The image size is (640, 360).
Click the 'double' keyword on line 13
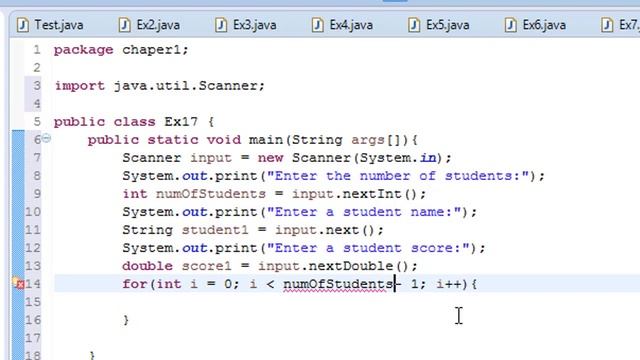point(147,266)
